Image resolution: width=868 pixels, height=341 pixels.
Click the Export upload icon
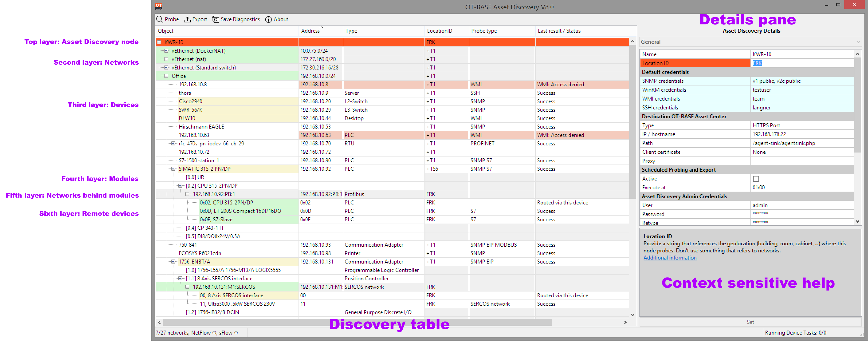(187, 19)
